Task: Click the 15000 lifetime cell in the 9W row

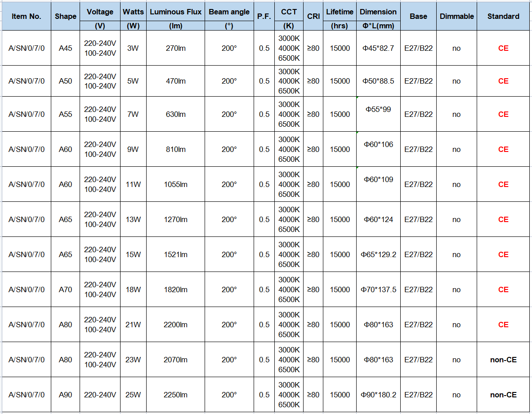Action: click(x=340, y=149)
